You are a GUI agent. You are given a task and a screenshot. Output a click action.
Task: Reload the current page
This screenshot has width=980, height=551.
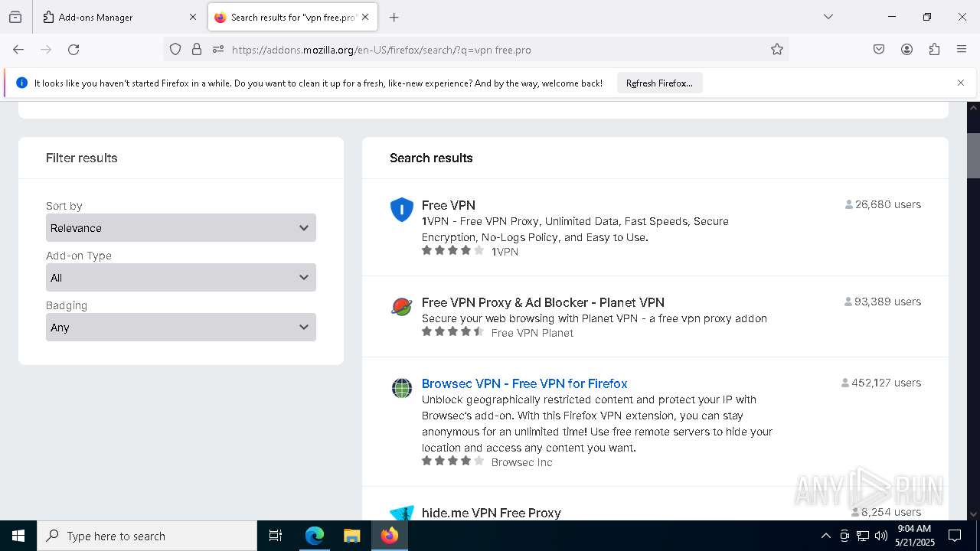point(73,50)
